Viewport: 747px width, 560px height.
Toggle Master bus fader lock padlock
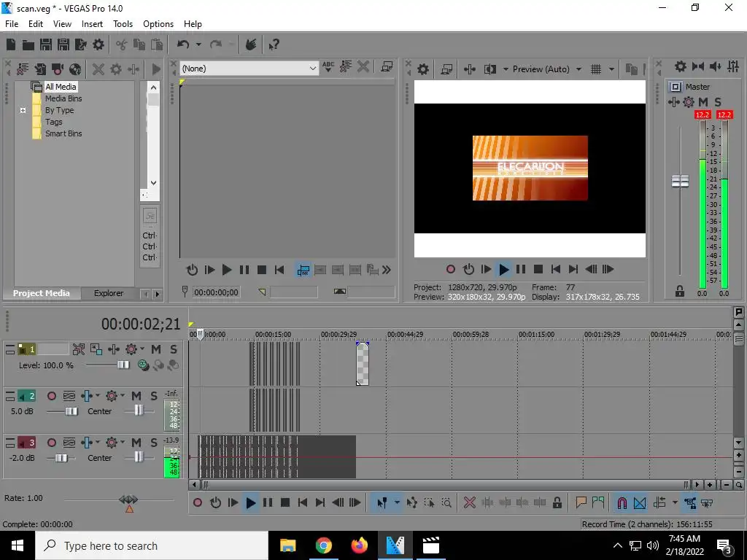click(x=680, y=292)
